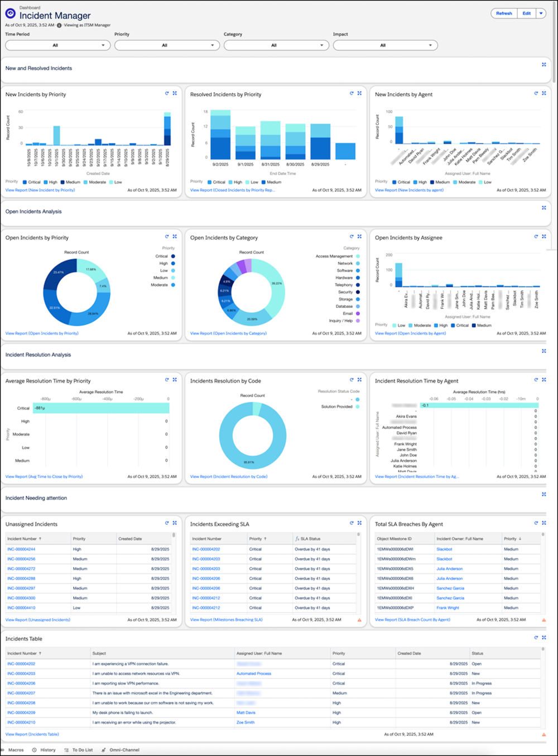The height and width of the screenshot is (756, 558).
Task: Click the Critical bar in Average Resolution Time chart
Action: [100, 408]
